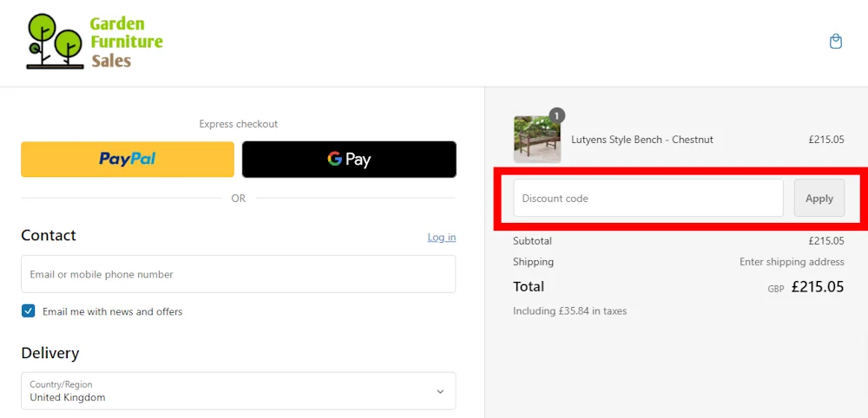This screenshot has height=418, width=868.
Task: Click the Total amount £215.05
Action: tap(818, 286)
